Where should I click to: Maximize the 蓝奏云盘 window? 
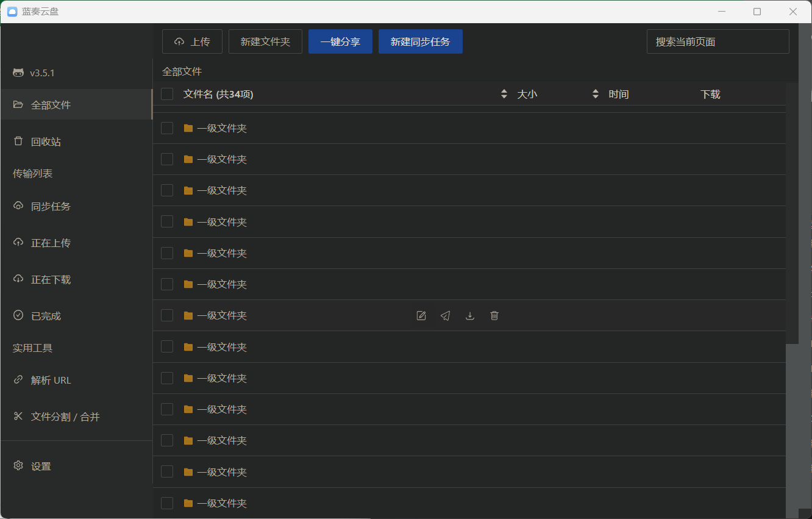(x=757, y=12)
